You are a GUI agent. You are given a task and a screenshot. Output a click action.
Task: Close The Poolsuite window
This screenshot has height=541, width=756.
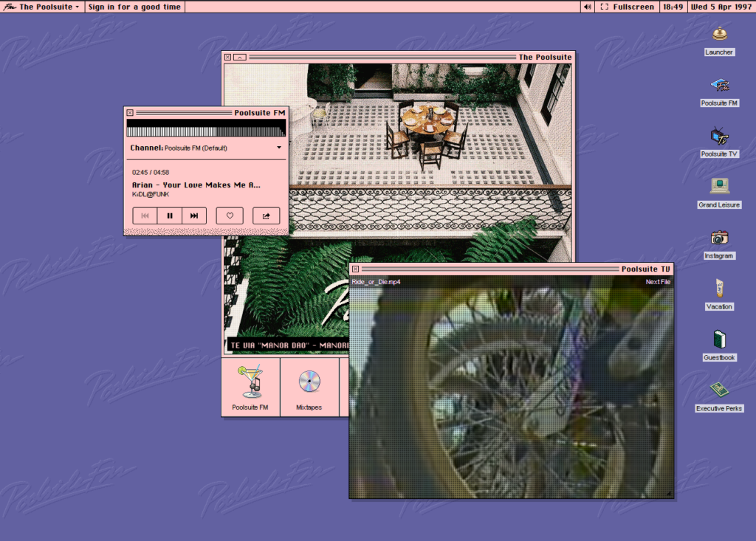coord(227,58)
